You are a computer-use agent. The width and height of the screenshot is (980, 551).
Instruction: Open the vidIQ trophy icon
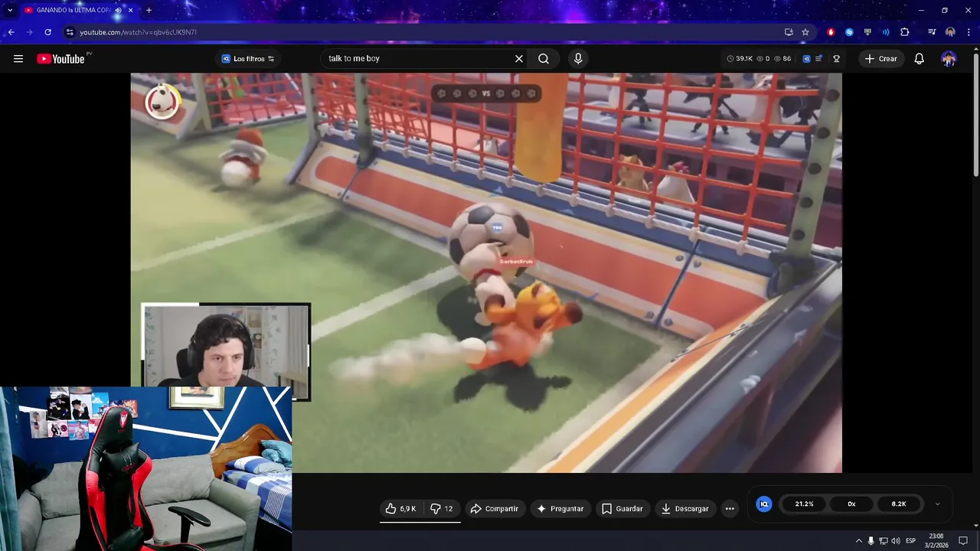[x=837, y=59]
